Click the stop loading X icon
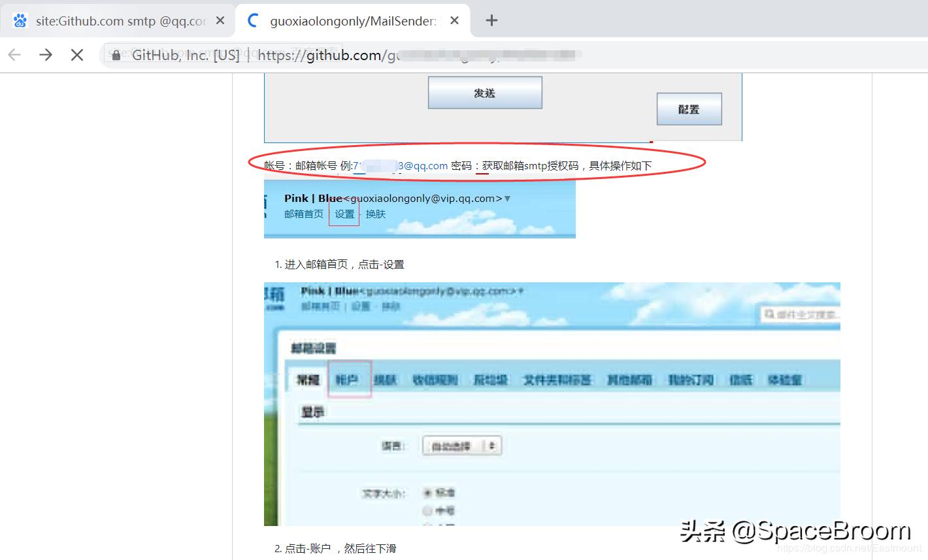This screenshot has width=928, height=560. point(76,55)
